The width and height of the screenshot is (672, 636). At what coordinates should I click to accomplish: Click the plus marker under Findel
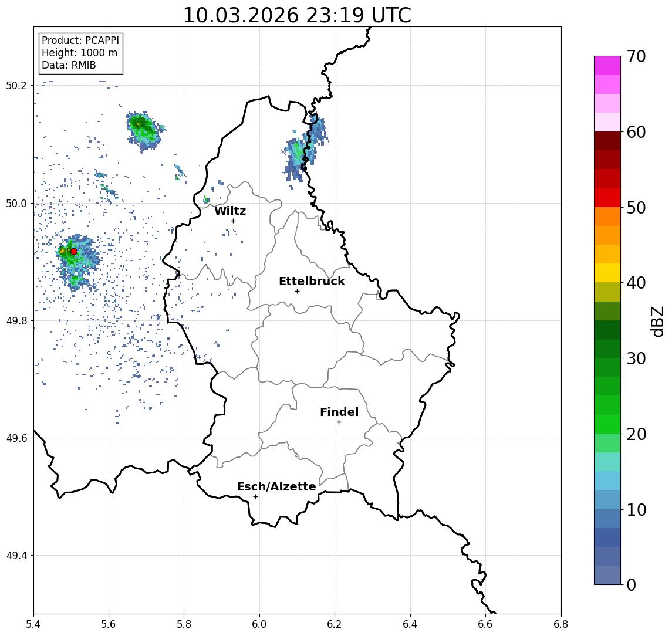339,422
